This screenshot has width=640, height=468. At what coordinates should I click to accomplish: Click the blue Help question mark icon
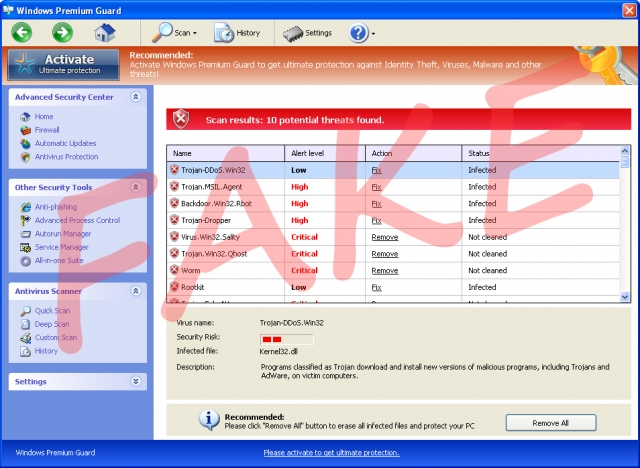[x=359, y=33]
